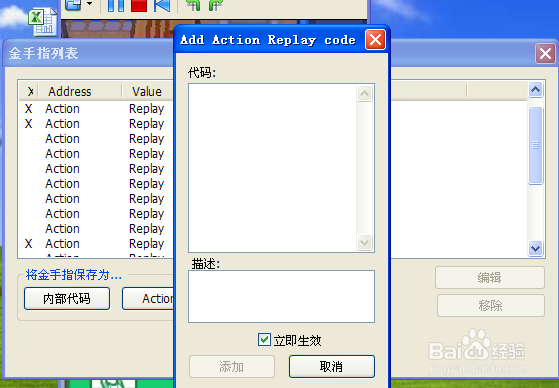Click inside the 代码 code text area
The width and height of the screenshot is (559, 388).
[273, 168]
